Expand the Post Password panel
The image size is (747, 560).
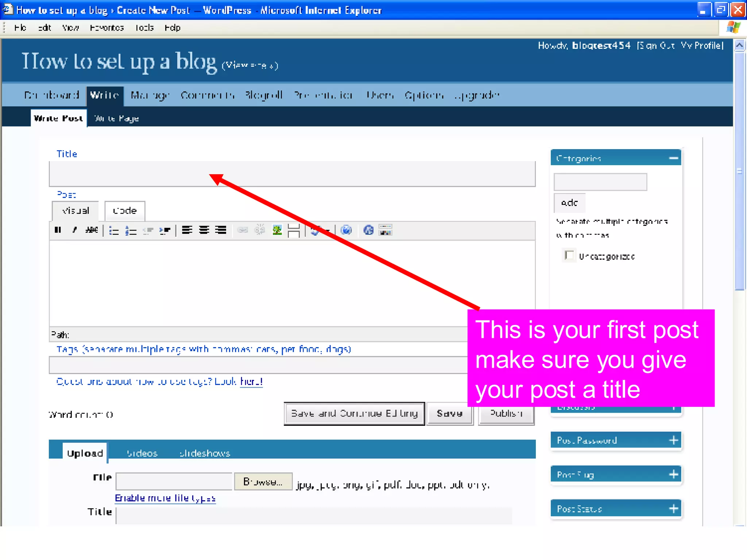pos(673,440)
